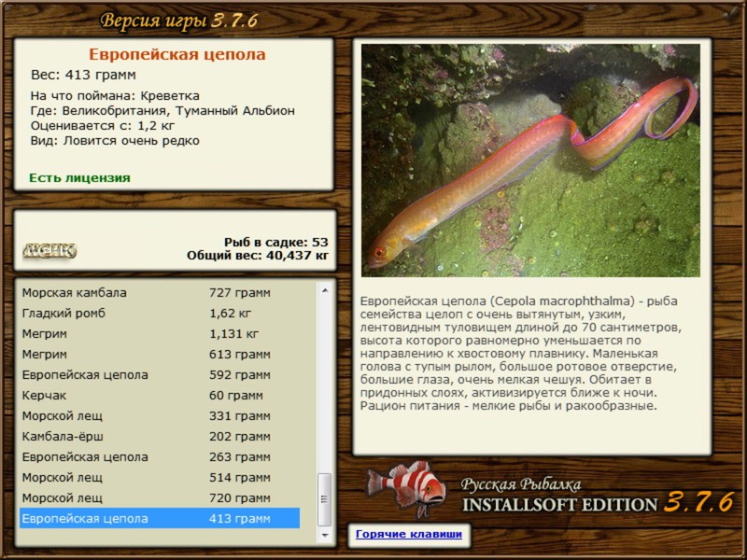
Task: Select Морская камбала 727 грамм row
Action: 160,292
